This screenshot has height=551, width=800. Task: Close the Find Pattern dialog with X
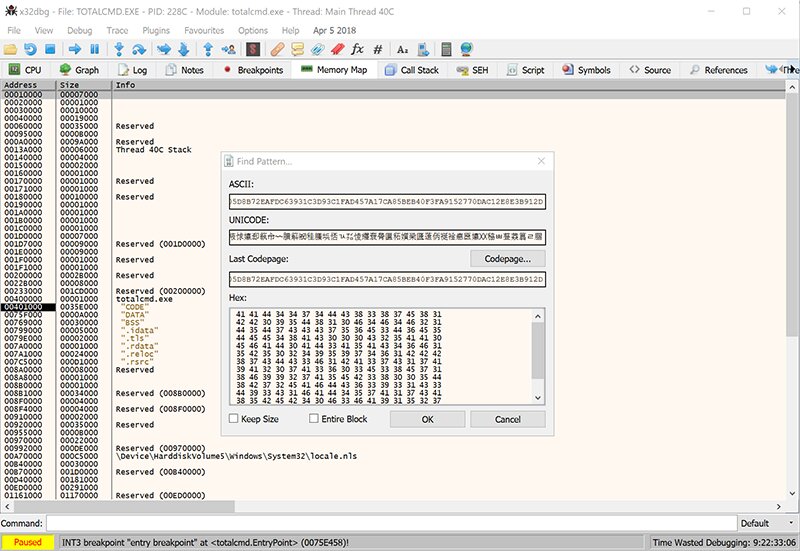pyautogui.click(x=541, y=161)
